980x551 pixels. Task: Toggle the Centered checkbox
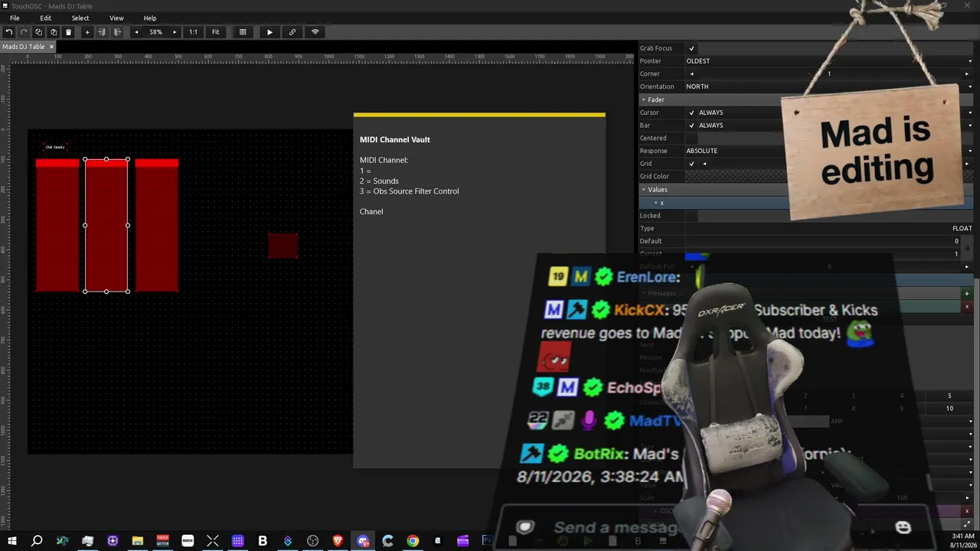coord(691,139)
